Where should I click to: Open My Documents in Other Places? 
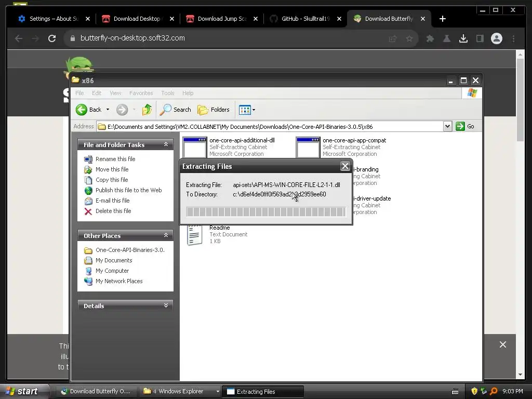click(x=114, y=260)
